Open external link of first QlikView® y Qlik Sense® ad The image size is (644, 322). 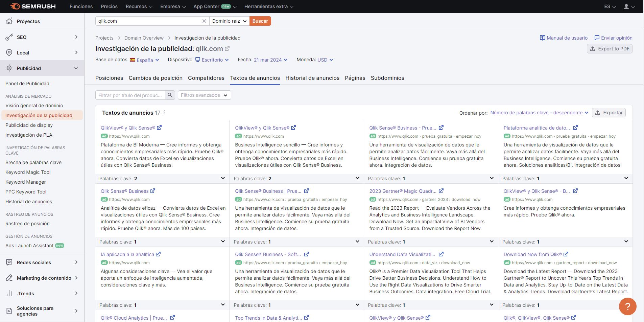pos(159,128)
